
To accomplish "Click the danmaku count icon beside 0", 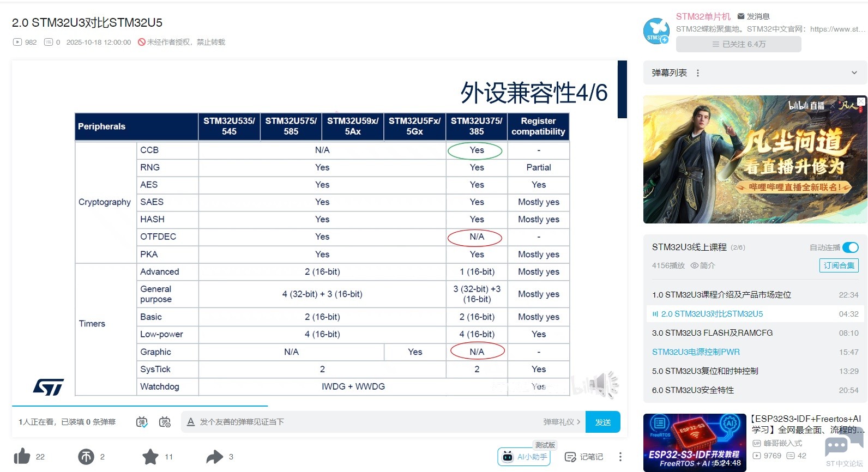I will coord(49,42).
